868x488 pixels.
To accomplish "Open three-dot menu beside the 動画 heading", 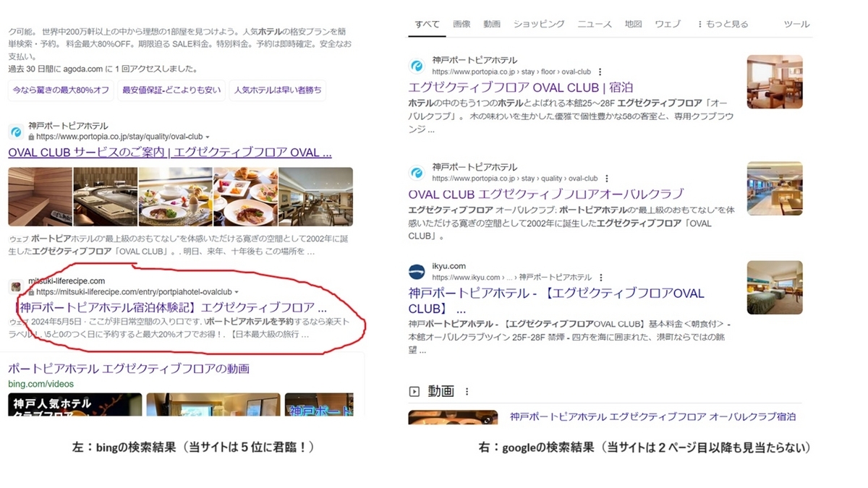I will click(x=467, y=392).
